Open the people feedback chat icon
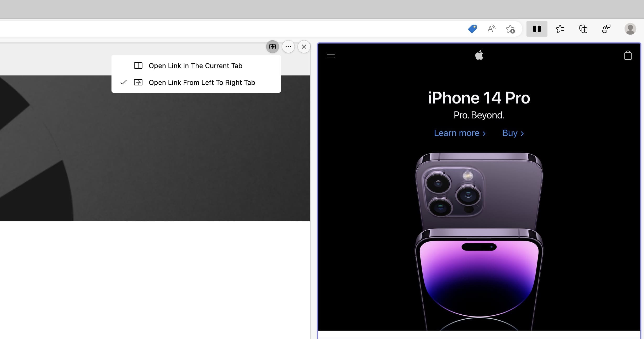The width and height of the screenshot is (644, 339). [606, 29]
